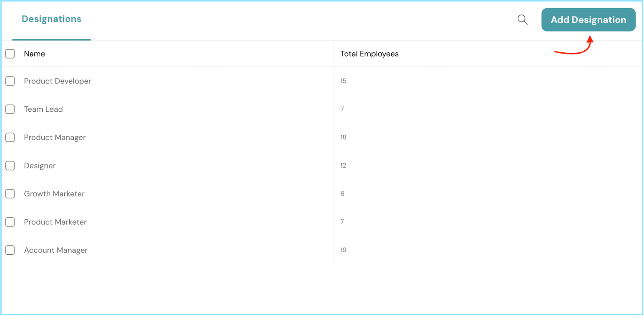644x316 pixels.
Task: Click the Total Employees column header
Action: (369, 54)
